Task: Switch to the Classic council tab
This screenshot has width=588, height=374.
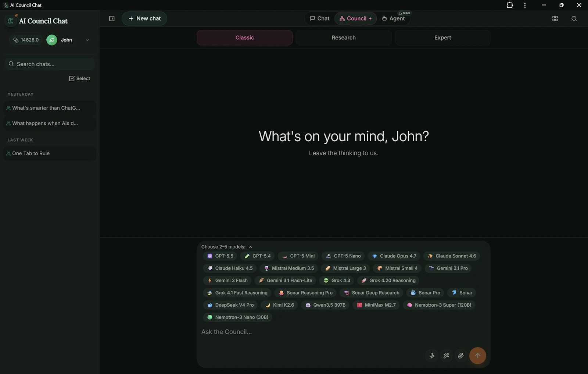Action: click(245, 38)
